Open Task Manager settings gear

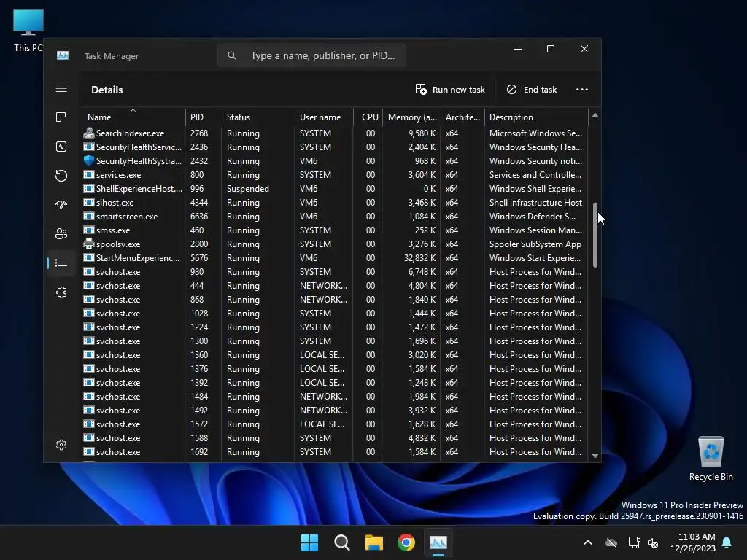pos(61,445)
